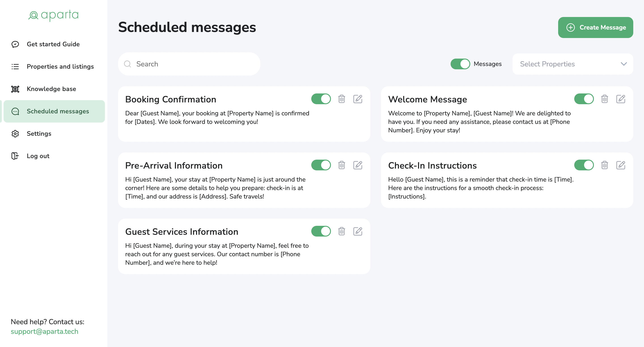Image resolution: width=644 pixels, height=347 pixels.
Task: Expand properties list via chevron arrow
Action: point(623,64)
